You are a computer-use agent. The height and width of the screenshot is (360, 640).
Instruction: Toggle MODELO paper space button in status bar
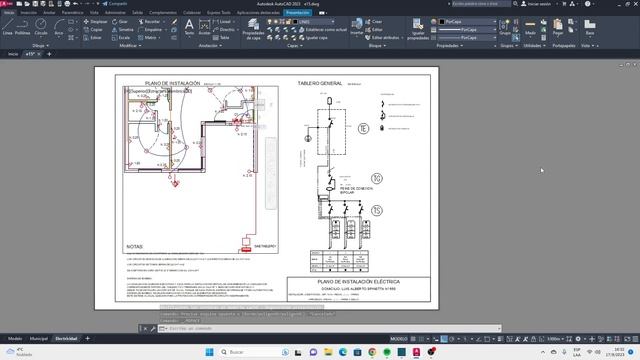(x=398, y=339)
